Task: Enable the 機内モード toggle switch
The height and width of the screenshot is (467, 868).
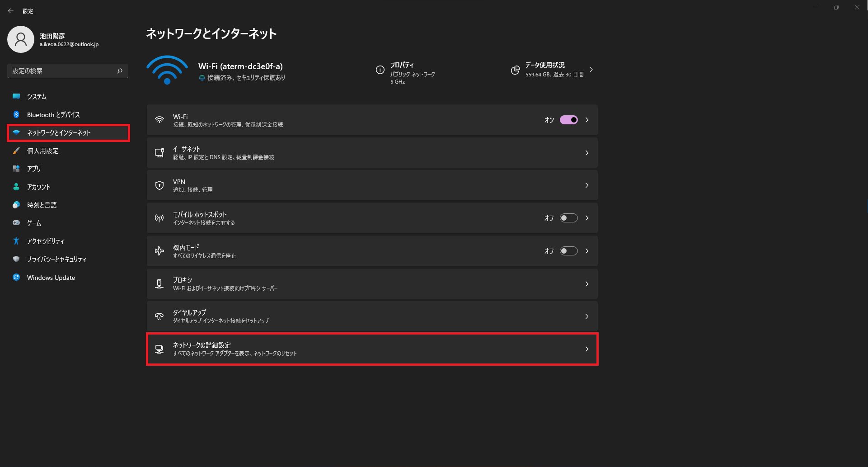Action: point(568,251)
